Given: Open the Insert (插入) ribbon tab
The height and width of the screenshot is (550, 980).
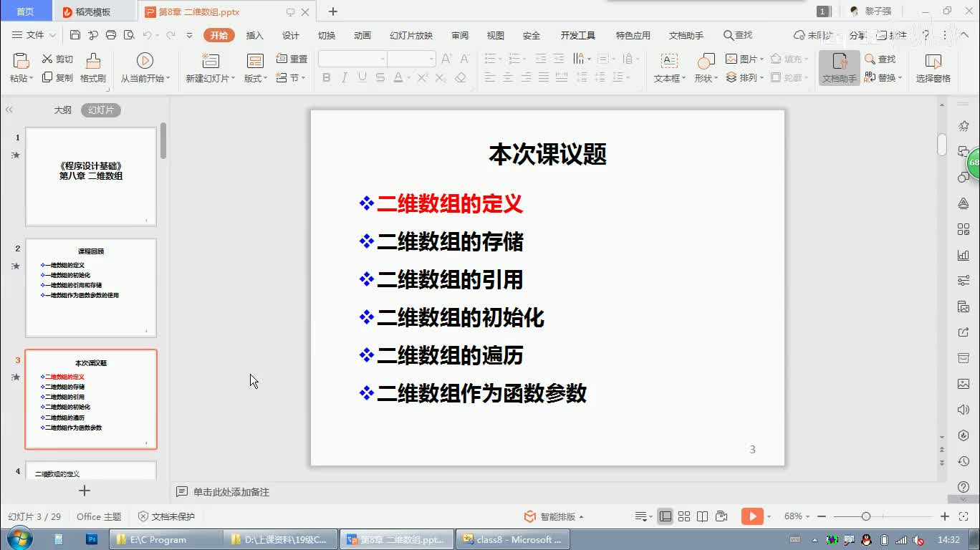Looking at the screenshot, I should click(254, 35).
